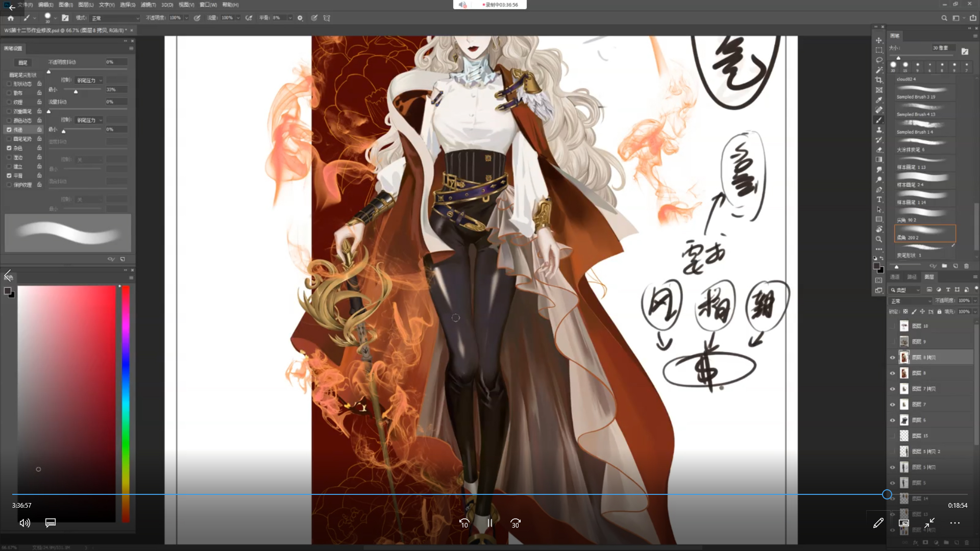Toggle the brush settings panel icon
The height and width of the screenshot is (551, 980).
click(65, 18)
